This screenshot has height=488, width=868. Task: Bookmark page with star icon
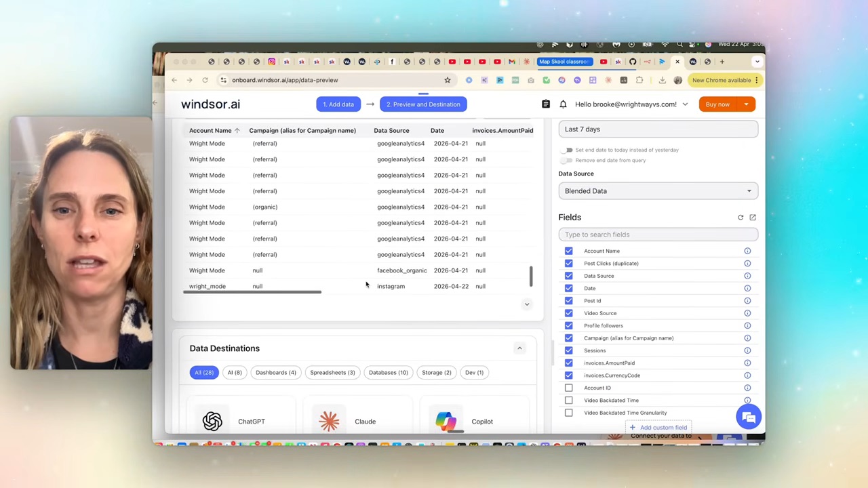click(448, 80)
